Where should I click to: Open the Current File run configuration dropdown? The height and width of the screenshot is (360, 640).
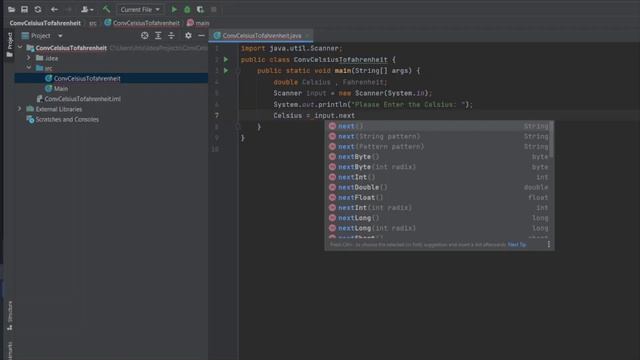140,9
